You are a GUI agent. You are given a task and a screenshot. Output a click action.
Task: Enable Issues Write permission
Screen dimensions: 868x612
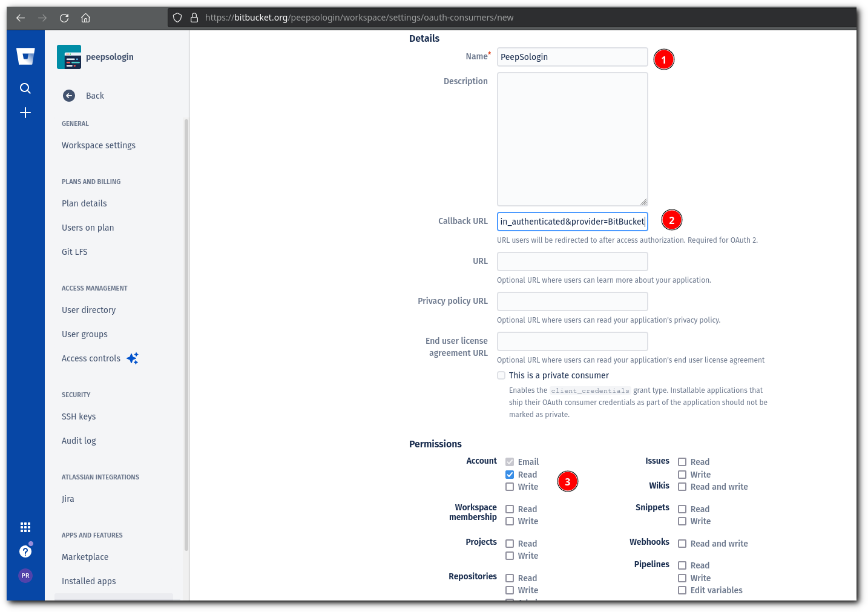(x=682, y=475)
